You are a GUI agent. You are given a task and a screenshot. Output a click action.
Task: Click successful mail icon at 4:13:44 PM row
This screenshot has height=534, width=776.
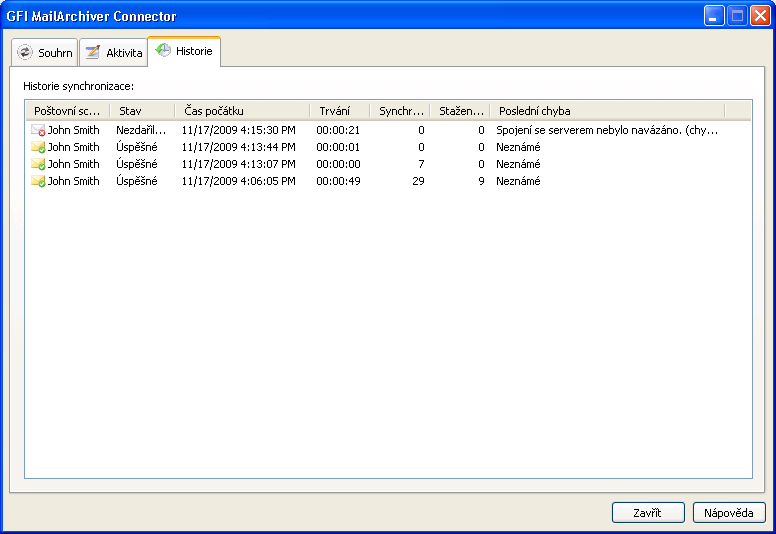point(38,147)
